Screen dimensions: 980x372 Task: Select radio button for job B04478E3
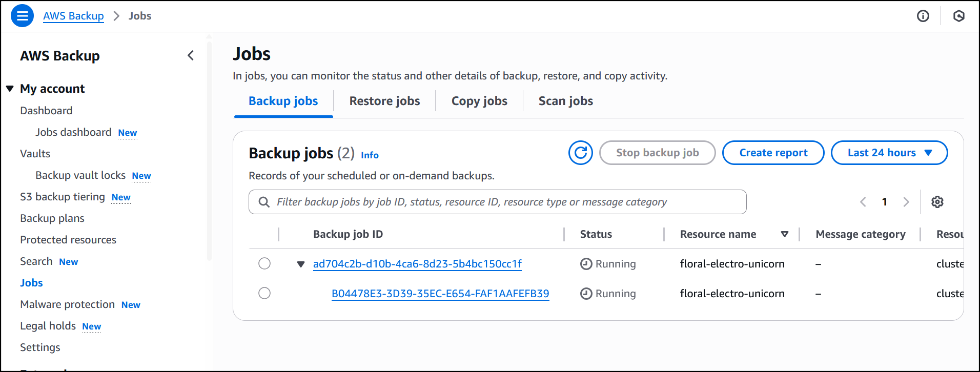click(x=264, y=293)
